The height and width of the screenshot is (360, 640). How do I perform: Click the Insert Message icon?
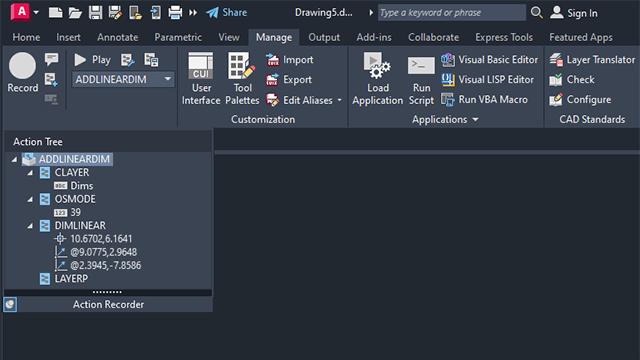coord(51,60)
